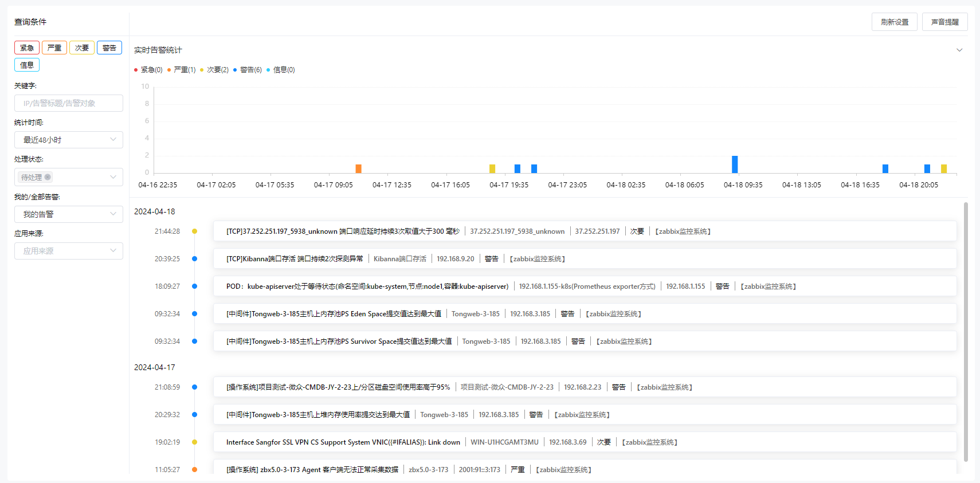Open the 统计时间 最近48小时 dropdown
The height and width of the screenshot is (483, 980).
pos(69,140)
